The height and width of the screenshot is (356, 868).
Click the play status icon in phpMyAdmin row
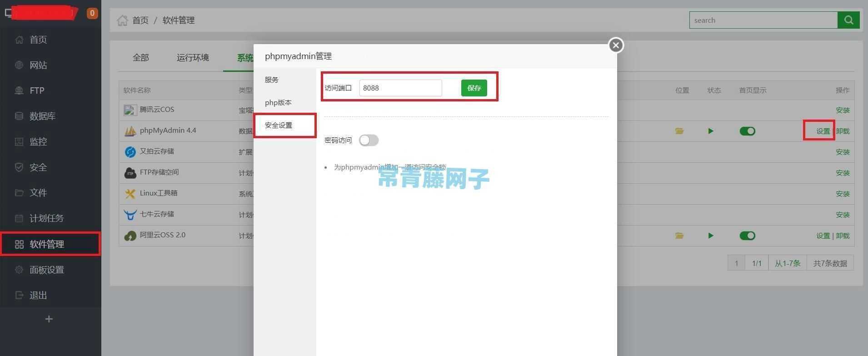(711, 131)
